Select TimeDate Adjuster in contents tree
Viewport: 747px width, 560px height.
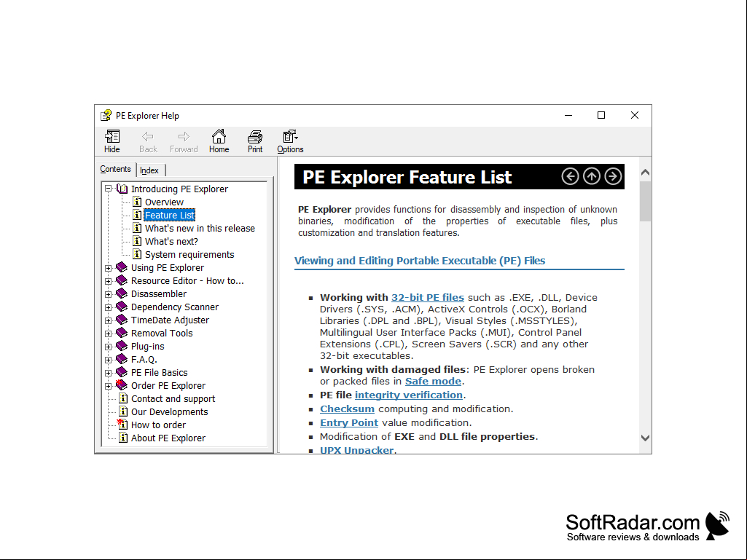[170, 320]
